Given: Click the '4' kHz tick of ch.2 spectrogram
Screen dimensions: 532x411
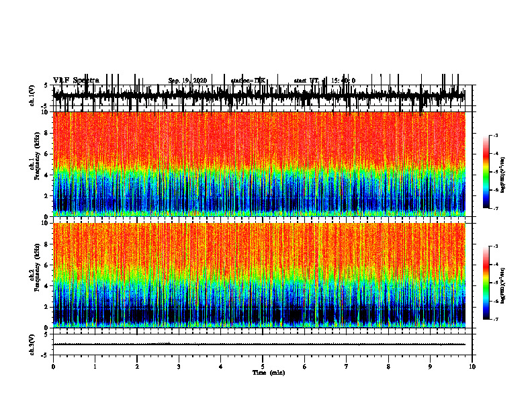Looking at the screenshot, I should 47,286.
